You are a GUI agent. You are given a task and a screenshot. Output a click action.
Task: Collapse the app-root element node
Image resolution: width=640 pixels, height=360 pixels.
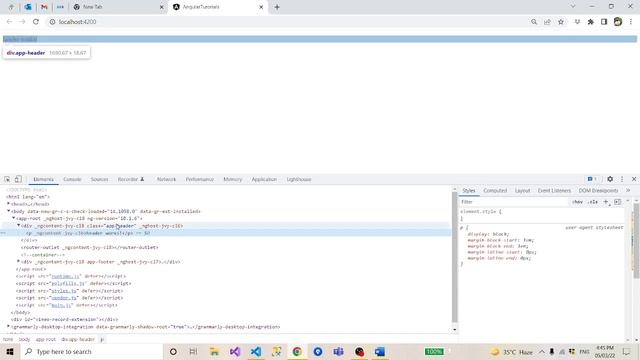click(x=13, y=218)
